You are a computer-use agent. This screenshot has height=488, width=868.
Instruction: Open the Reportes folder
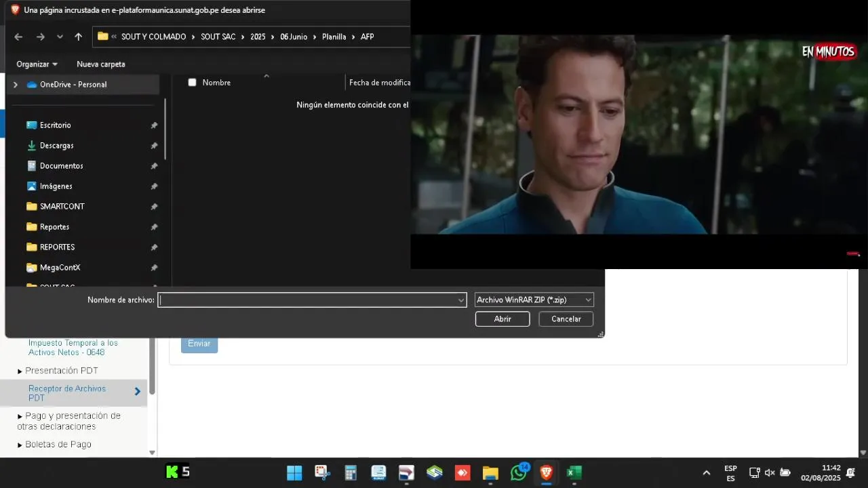(x=54, y=227)
